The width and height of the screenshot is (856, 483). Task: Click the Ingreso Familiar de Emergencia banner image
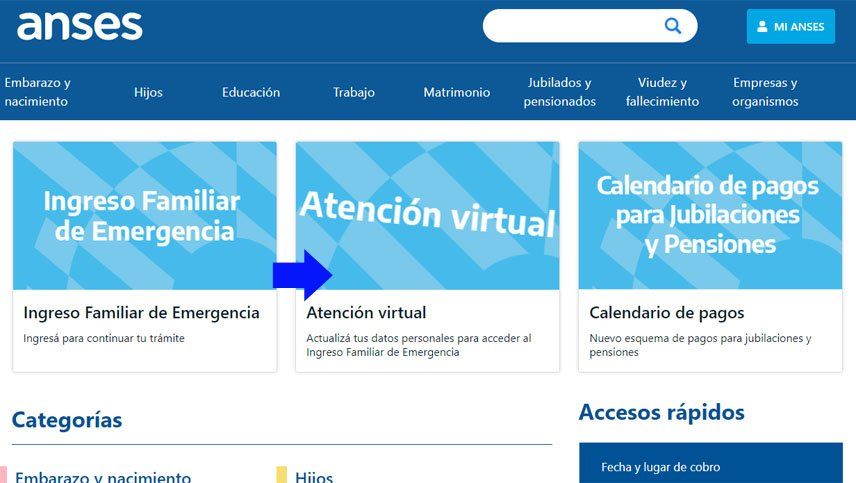144,215
